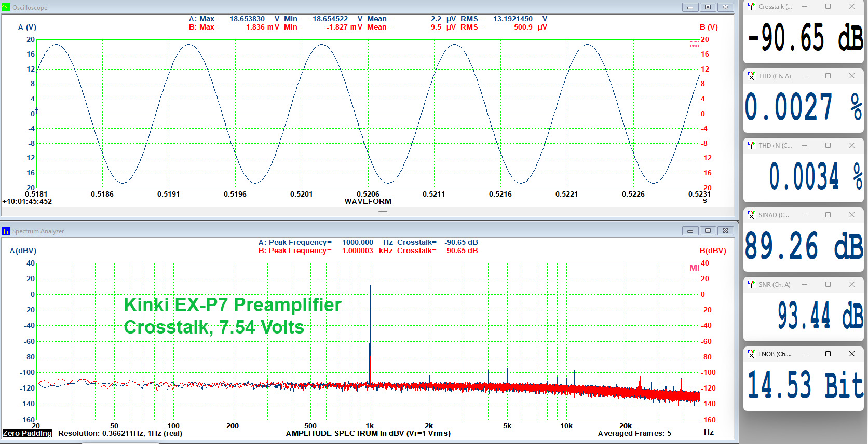The width and height of the screenshot is (868, 444).
Task: Close the Spectrum Analyzer window
Action: click(x=725, y=231)
